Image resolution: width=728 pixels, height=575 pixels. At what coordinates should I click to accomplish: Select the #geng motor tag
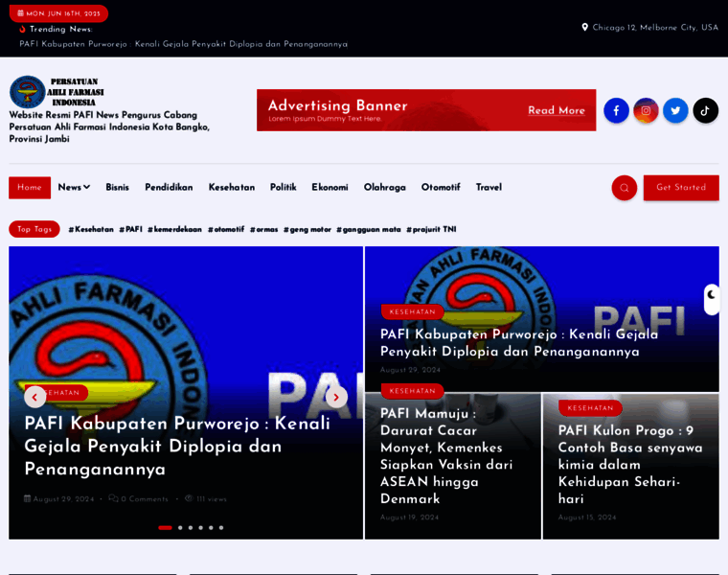307,229
